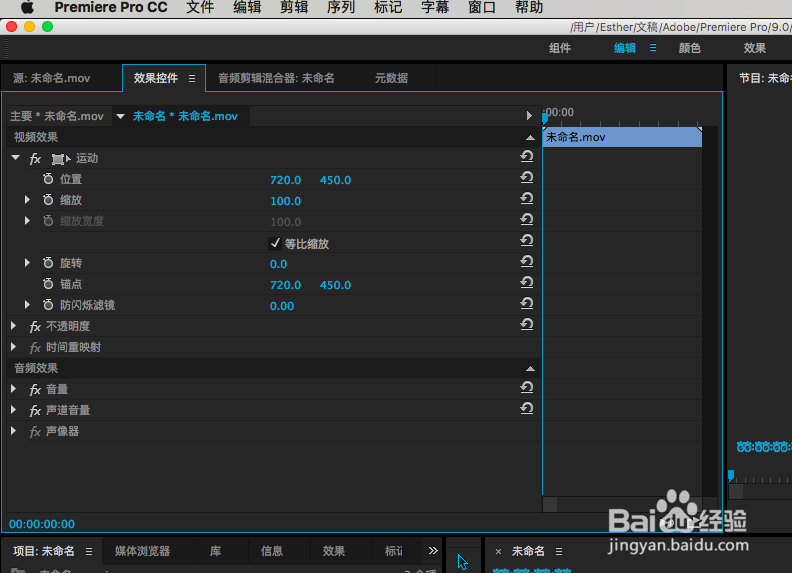Image resolution: width=792 pixels, height=573 pixels.
Task: Uncheck the 等比缩放 checkbox
Action: (x=275, y=244)
